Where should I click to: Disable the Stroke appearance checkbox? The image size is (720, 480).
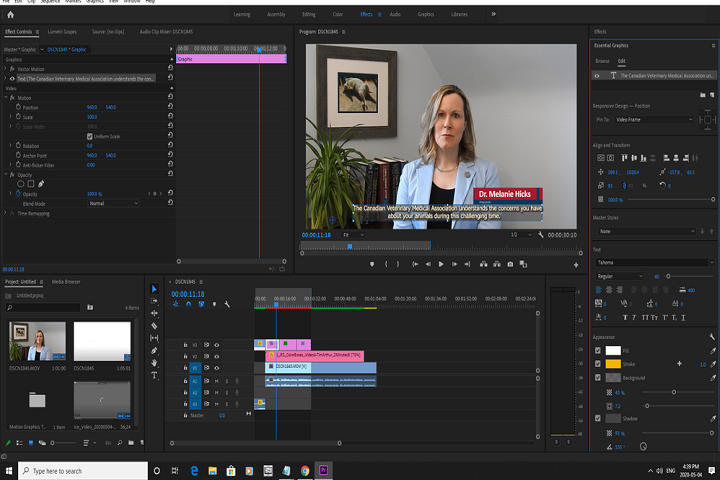(599, 364)
